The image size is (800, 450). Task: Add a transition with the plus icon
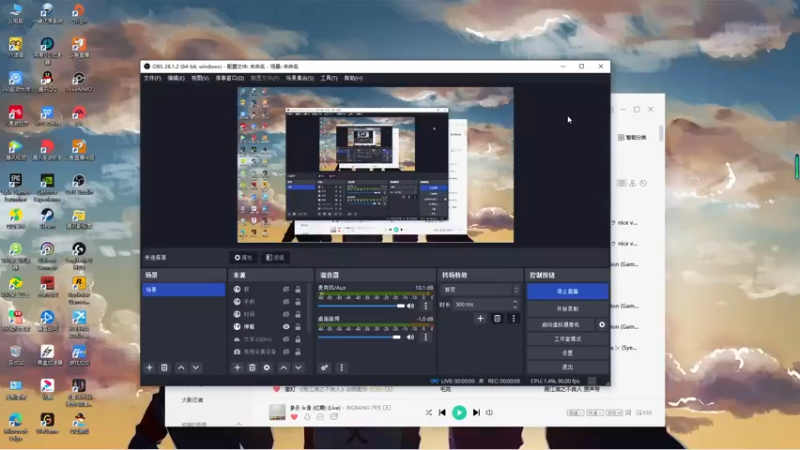(480, 318)
